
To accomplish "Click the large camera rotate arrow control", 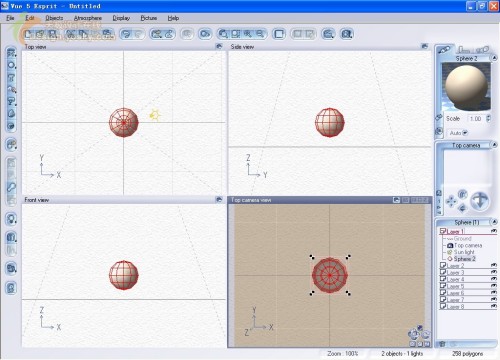I will click(480, 200).
